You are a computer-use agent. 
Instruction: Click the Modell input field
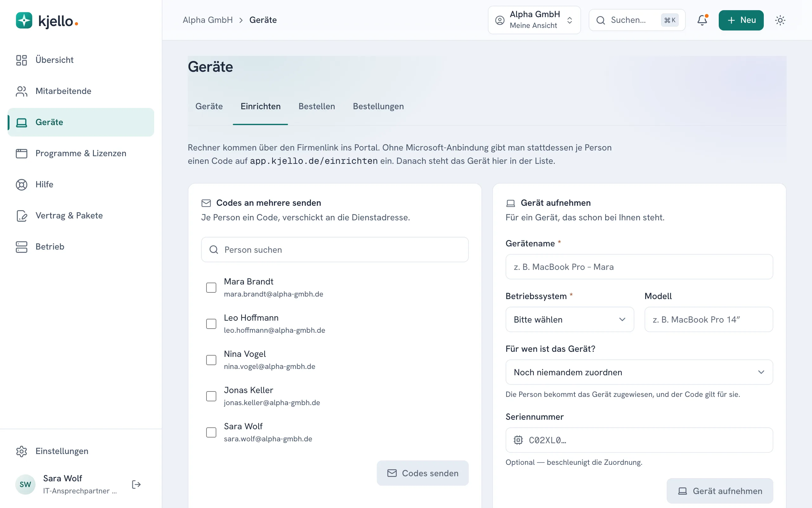(709, 319)
